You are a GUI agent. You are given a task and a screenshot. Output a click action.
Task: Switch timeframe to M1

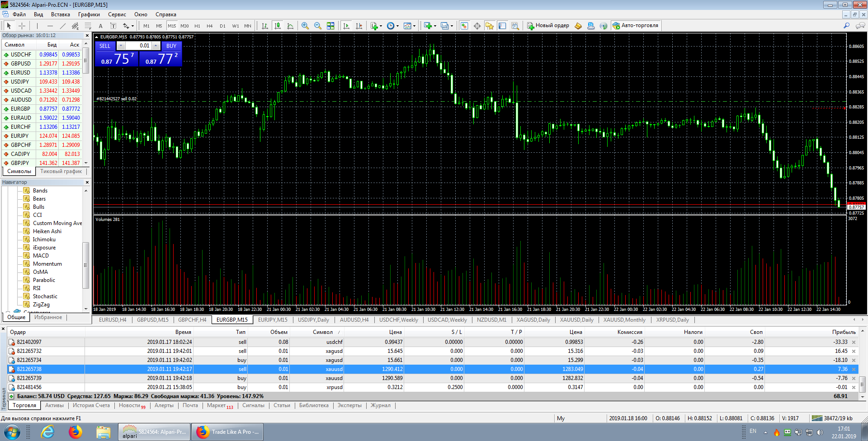[146, 26]
